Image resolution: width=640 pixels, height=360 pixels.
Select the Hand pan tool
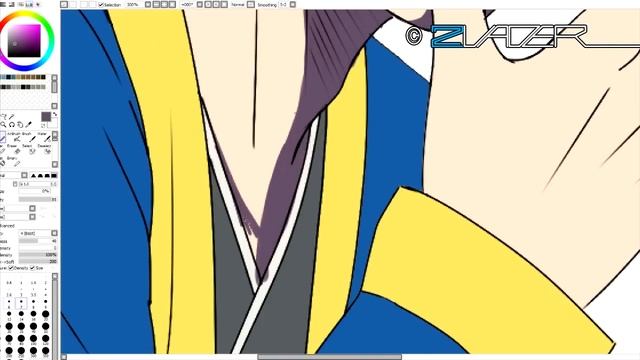[x=20, y=125]
